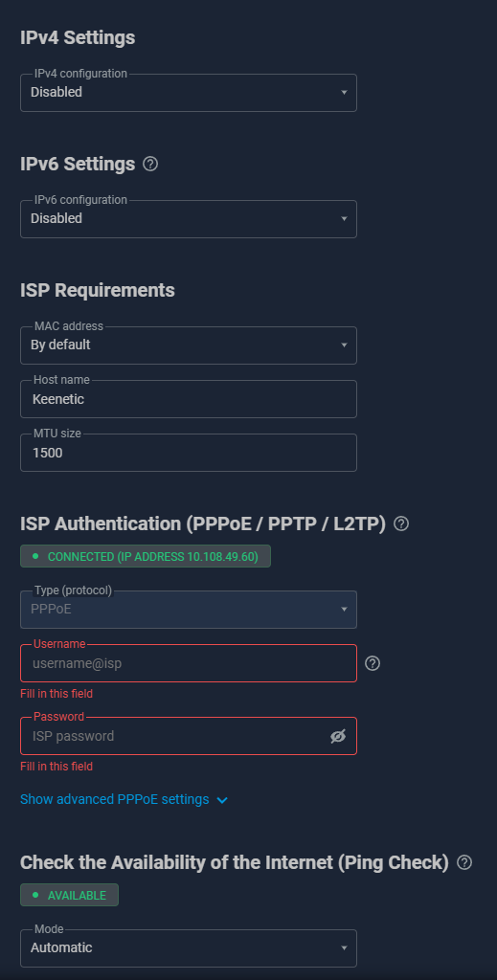Click the ISP Requirements section heading

pyautogui.click(x=98, y=290)
